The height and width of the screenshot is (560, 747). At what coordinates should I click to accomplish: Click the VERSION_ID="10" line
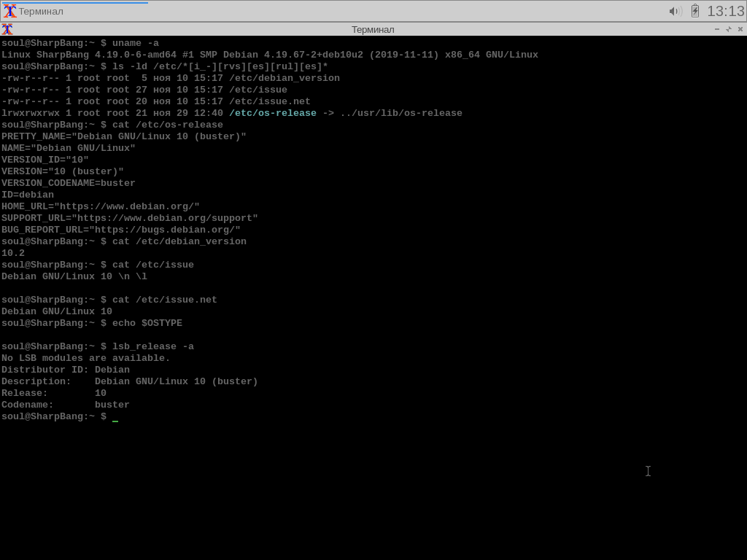[x=44, y=160]
